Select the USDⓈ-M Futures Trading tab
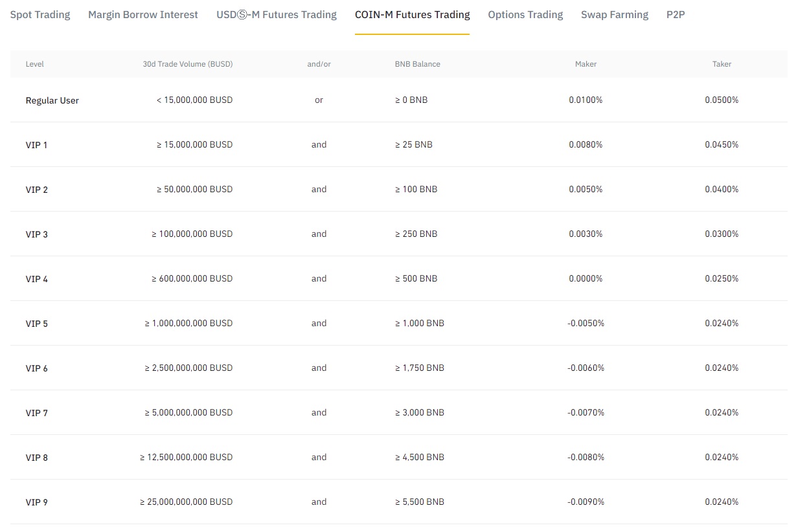 tap(277, 14)
